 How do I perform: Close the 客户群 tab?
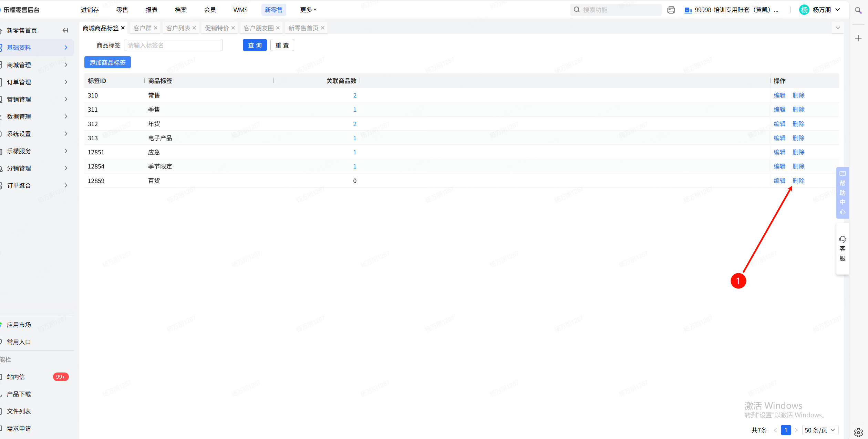[x=156, y=28]
